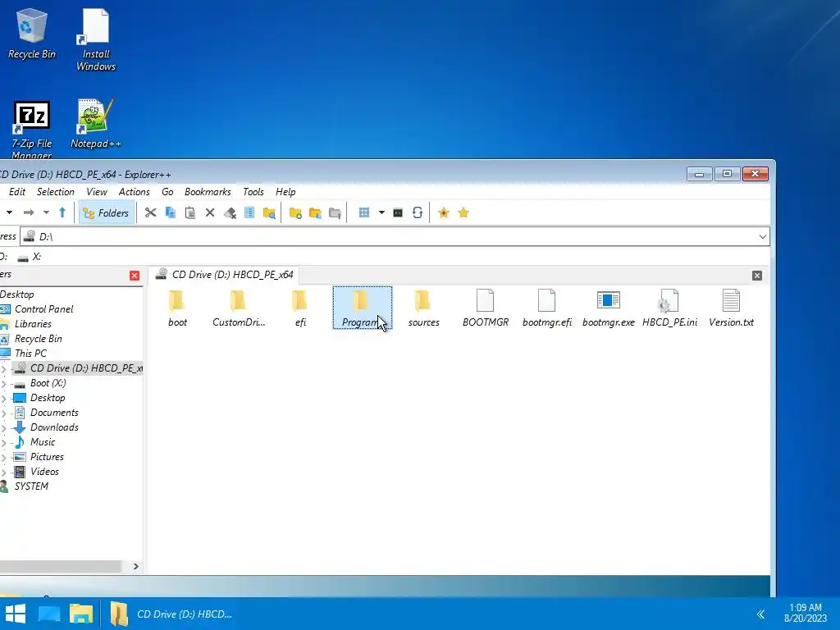Viewport: 840px width, 630px height.
Task: Select the bootmgr.exe file
Action: pyautogui.click(x=609, y=308)
